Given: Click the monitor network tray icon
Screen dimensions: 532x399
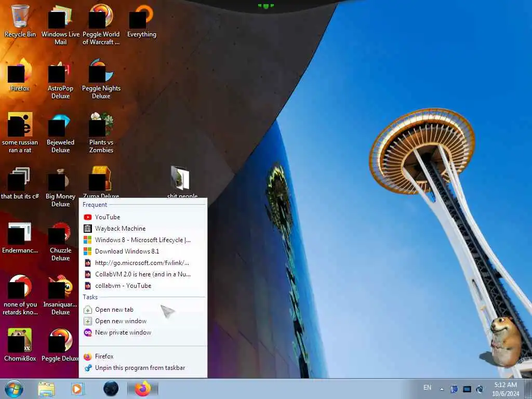Looking at the screenshot, I should pos(467,389).
